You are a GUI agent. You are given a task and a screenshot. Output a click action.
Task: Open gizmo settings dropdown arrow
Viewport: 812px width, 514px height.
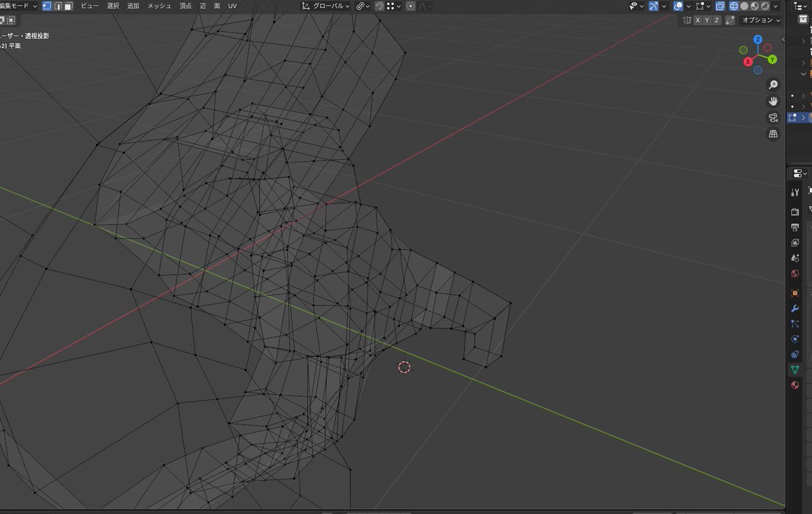tap(664, 6)
